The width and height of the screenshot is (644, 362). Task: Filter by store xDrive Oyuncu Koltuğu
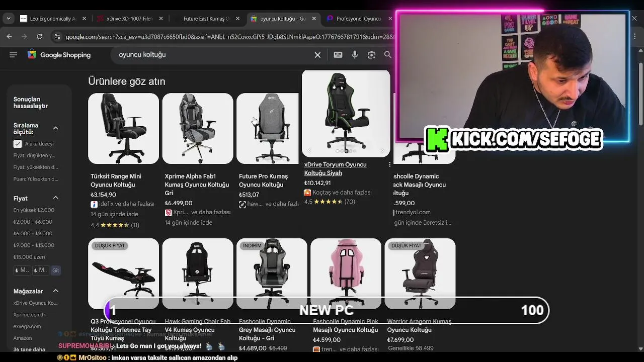35,303
